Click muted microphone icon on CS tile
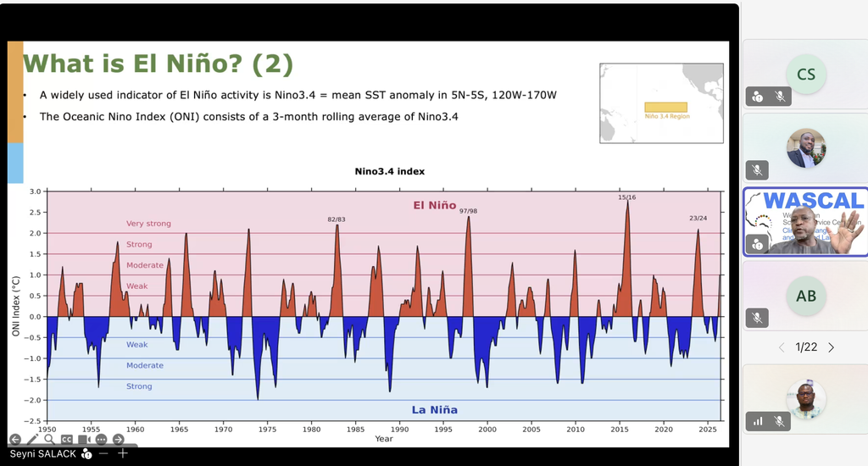This screenshot has height=466, width=868. tap(780, 97)
